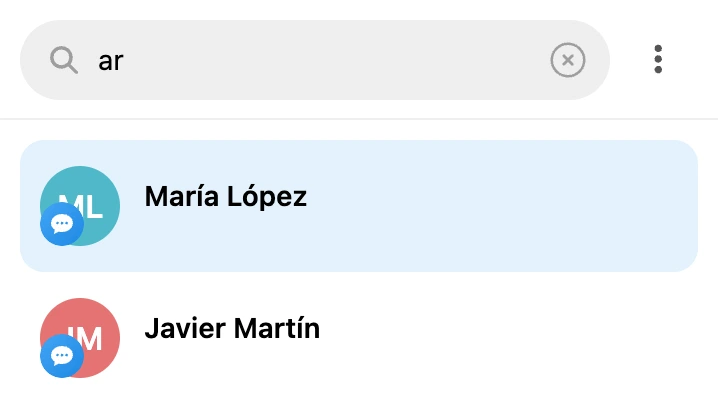Viewport: 718px width, 420px height.
Task: Click the kebab menu button beside the search bar
Action: coord(658,59)
